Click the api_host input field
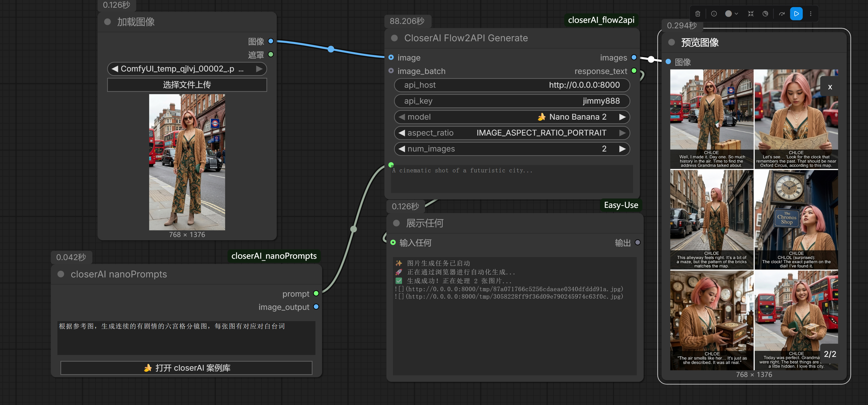868x405 pixels. [512, 85]
